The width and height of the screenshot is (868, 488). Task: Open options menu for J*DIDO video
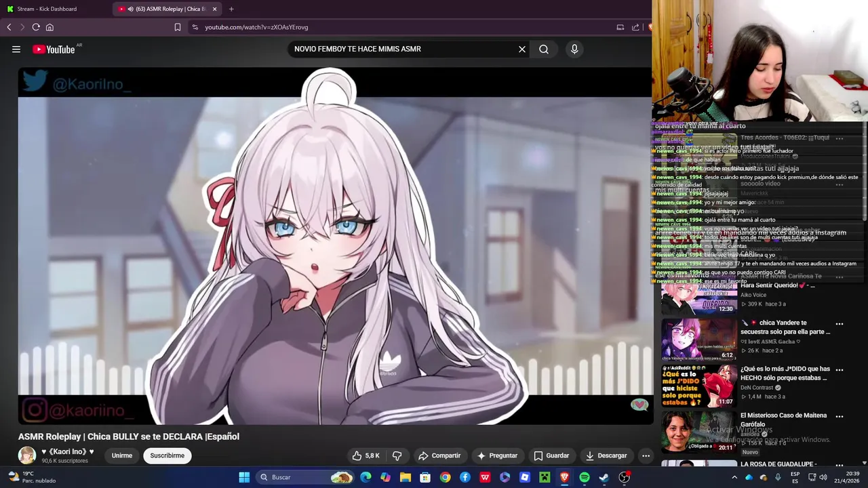[840, 370]
